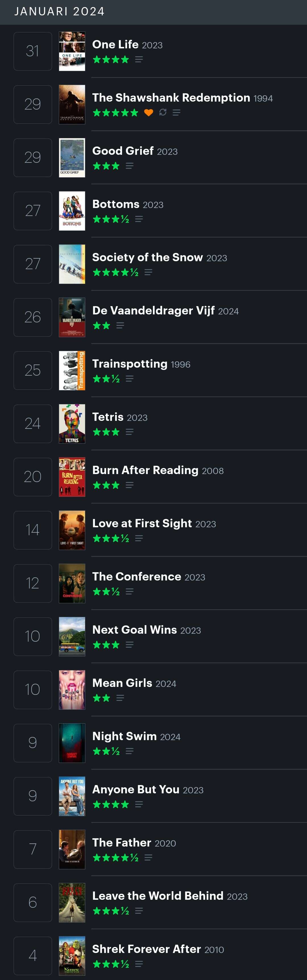The image size is (307, 980).
Task: Click the heart icon on The Shawshank Redemption
Action: coord(149,113)
